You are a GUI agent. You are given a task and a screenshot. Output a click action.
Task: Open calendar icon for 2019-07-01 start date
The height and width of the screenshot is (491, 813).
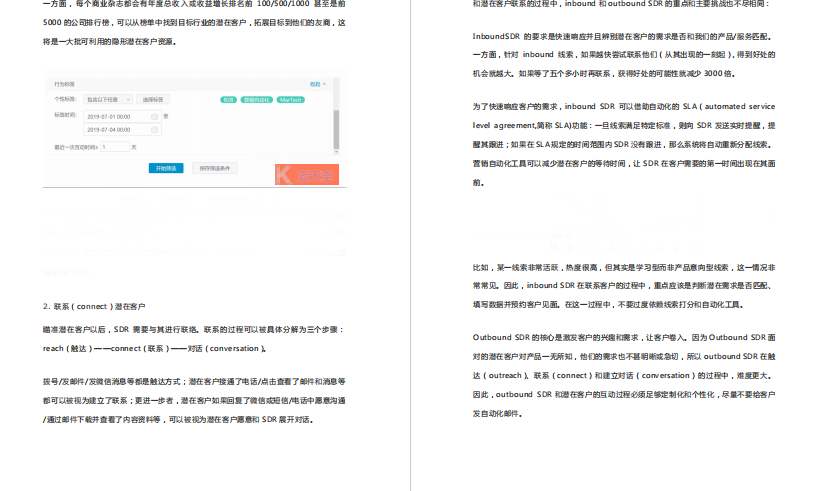tap(154, 116)
